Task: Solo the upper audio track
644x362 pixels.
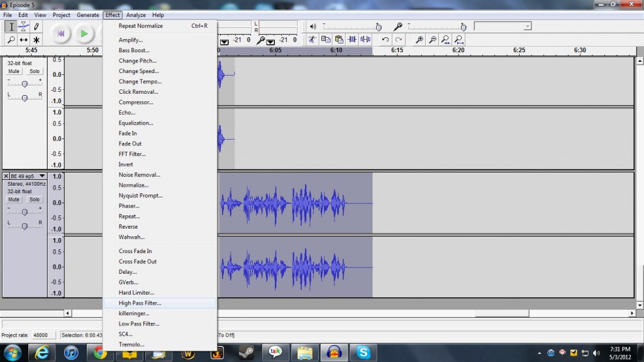Action: coord(35,71)
